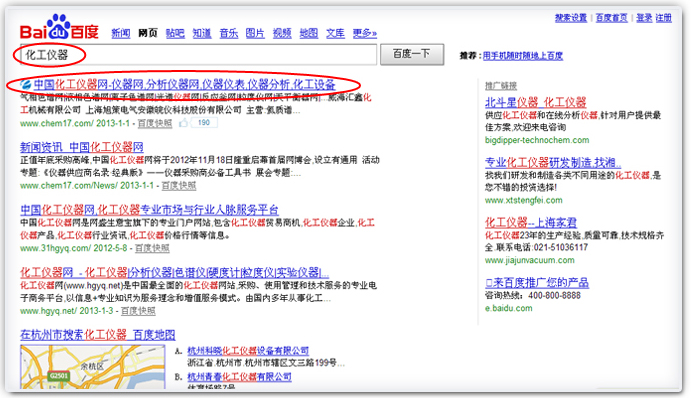Screen dimensions: 691x398
Task: Open the 北斗星仪器_化工仪器 ad link
Action: (x=535, y=102)
